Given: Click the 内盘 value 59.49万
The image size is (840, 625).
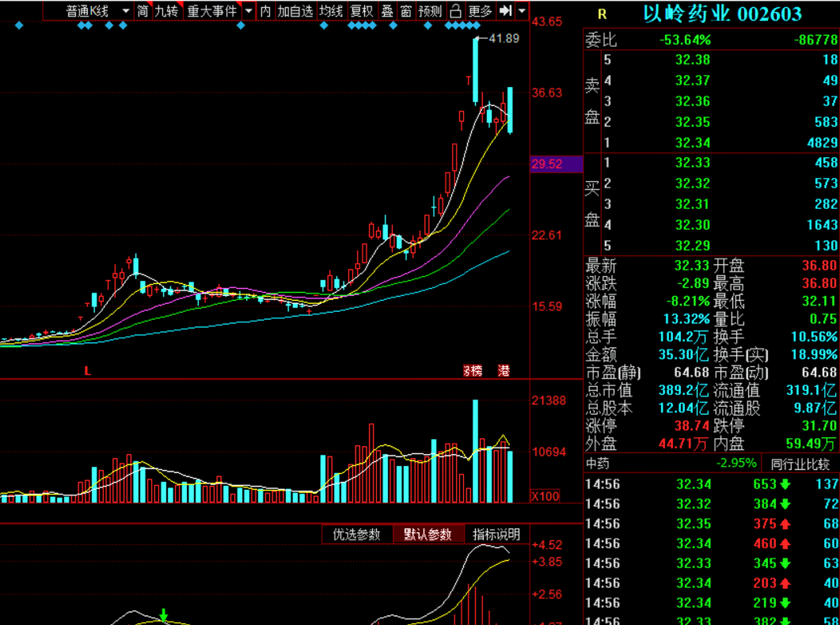Looking at the screenshot, I should click(x=812, y=444).
